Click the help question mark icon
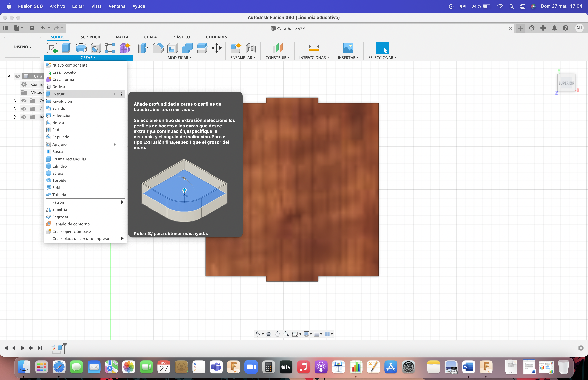588x380 pixels. click(x=566, y=28)
